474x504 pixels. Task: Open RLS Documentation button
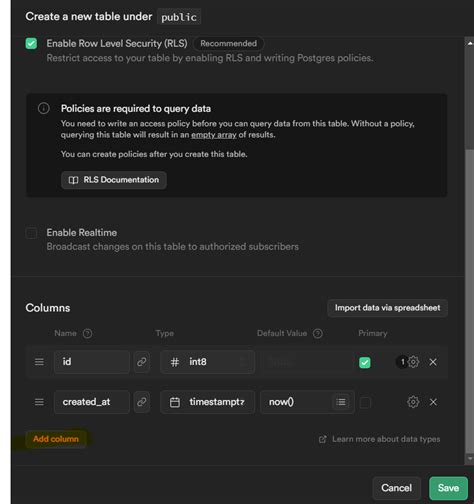point(114,180)
